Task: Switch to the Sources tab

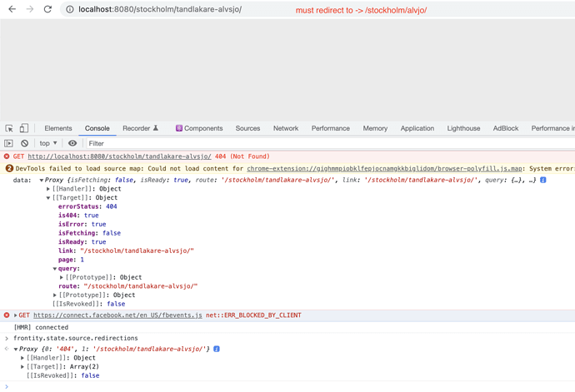Action: click(247, 128)
